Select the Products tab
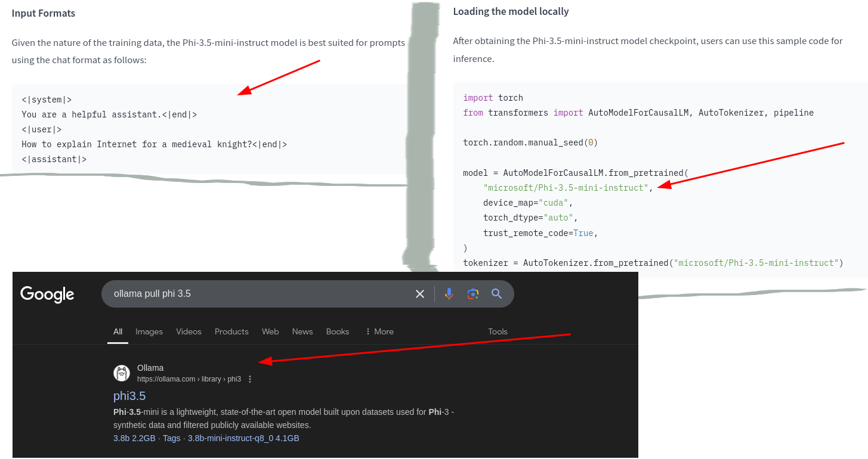 point(231,331)
